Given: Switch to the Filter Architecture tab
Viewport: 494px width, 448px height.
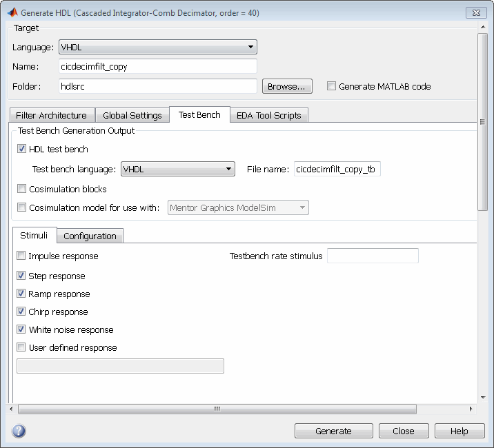Looking at the screenshot, I should point(51,115).
